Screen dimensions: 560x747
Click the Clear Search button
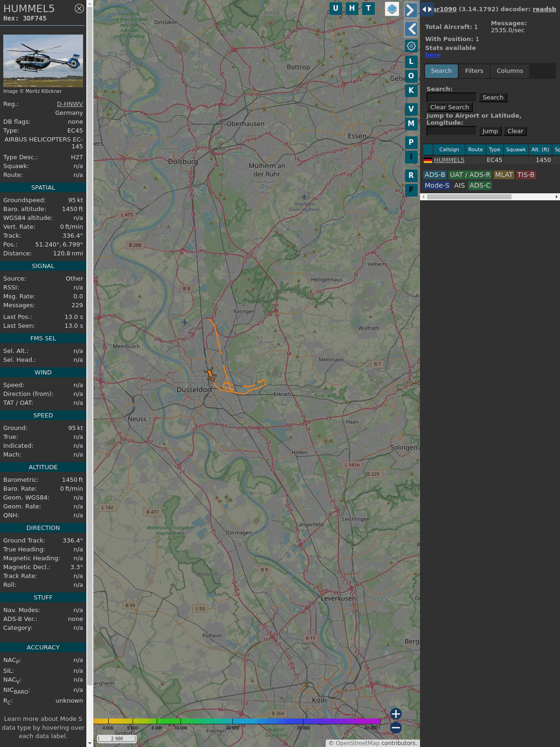click(449, 107)
